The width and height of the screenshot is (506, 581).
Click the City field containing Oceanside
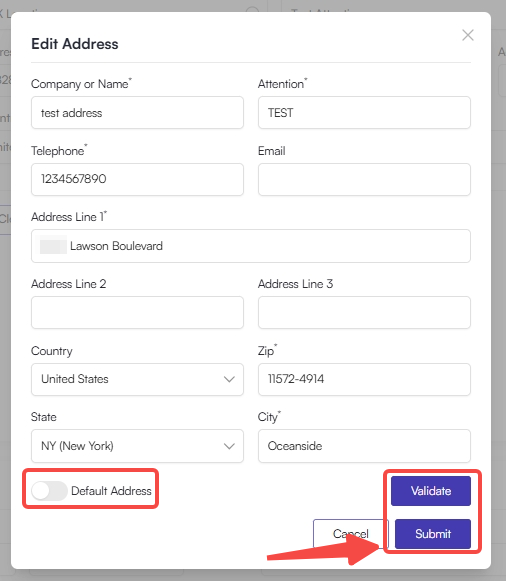(x=364, y=446)
